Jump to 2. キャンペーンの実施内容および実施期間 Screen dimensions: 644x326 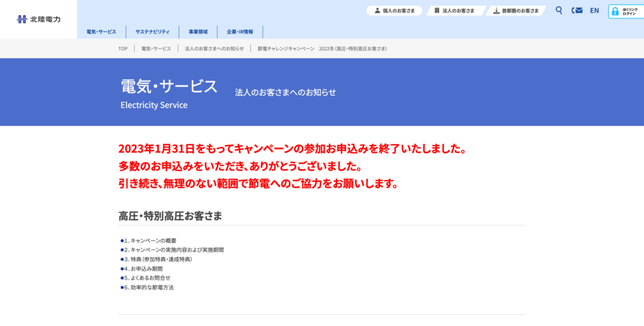coord(174,250)
